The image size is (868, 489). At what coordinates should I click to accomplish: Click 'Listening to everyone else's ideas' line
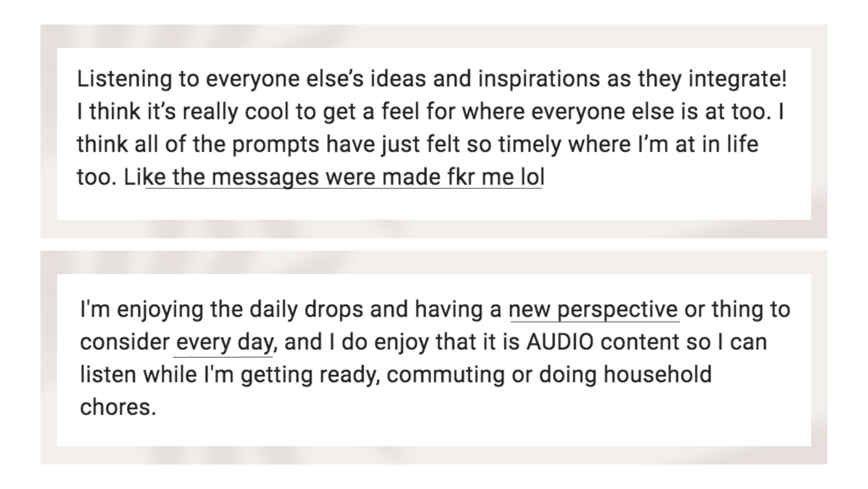click(x=252, y=79)
